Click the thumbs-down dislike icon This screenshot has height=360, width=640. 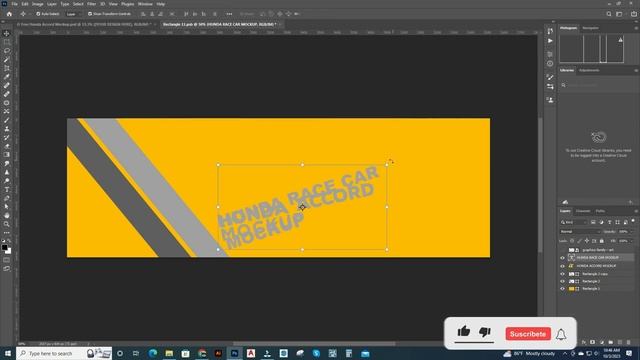pyautogui.click(x=485, y=332)
